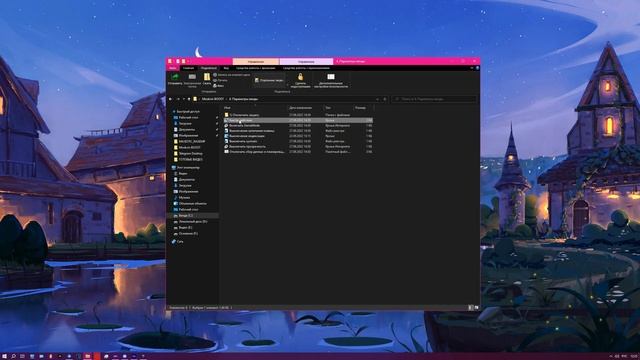Open Средства работы с приложениями tab
640x360 pixels.
[x=306, y=68]
